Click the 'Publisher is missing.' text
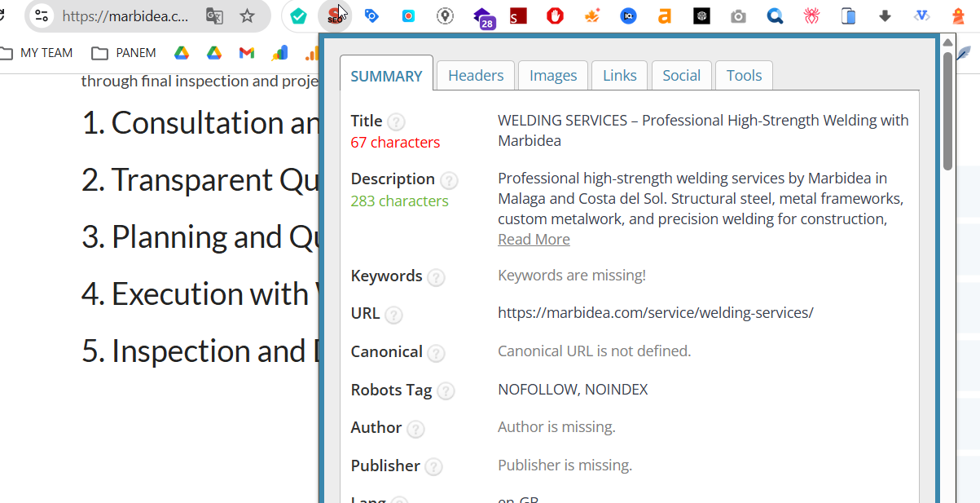The width and height of the screenshot is (980, 503). pos(565,465)
